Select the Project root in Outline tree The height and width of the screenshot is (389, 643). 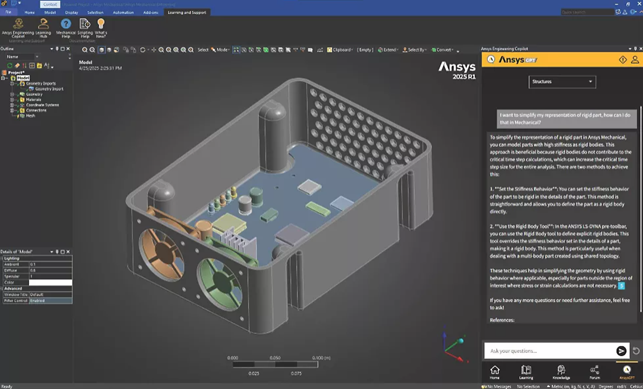[16, 73]
